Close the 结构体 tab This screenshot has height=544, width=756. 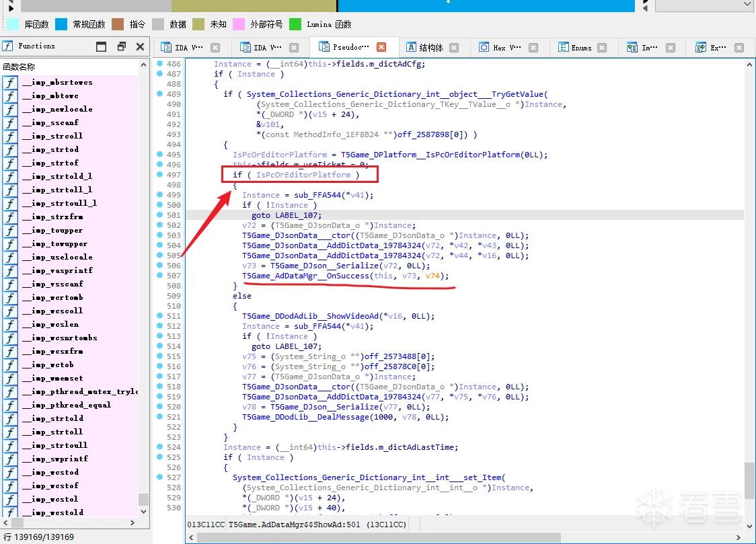(x=454, y=47)
